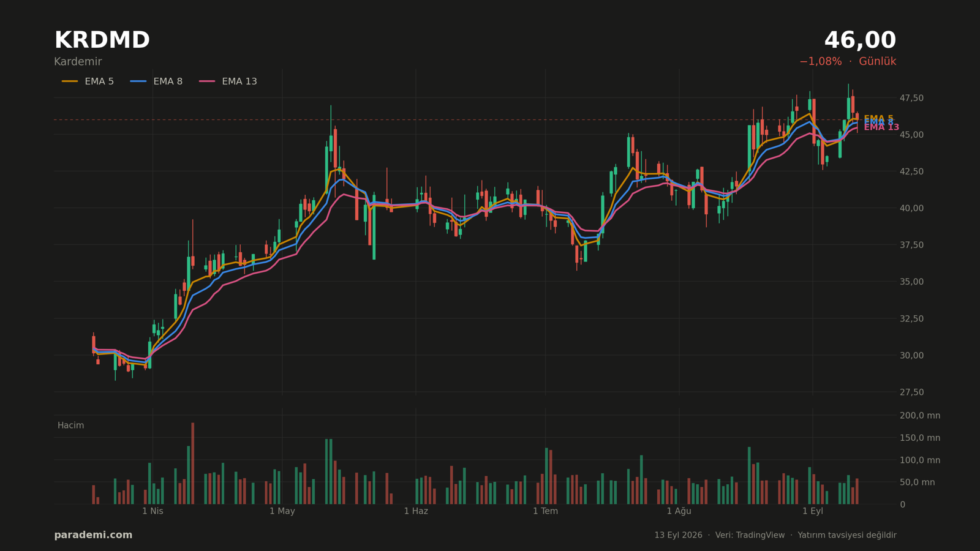Click the KRDMD ticker title
980x551 pixels.
102,40
